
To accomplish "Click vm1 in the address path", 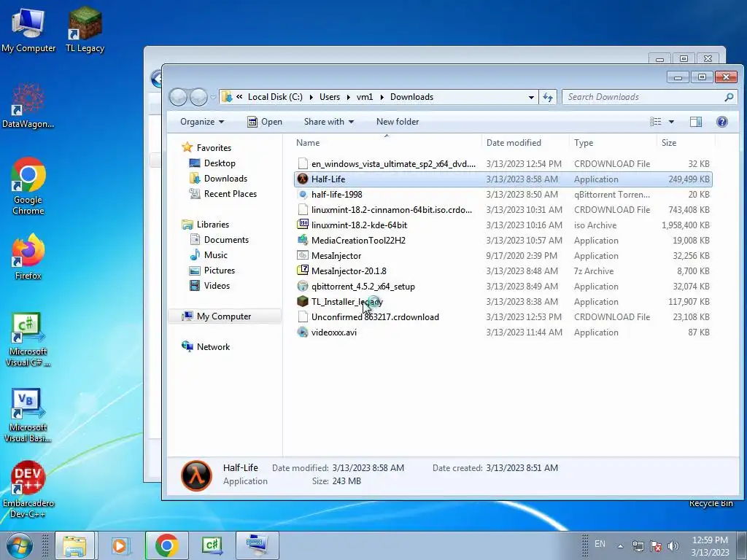I will (x=365, y=97).
